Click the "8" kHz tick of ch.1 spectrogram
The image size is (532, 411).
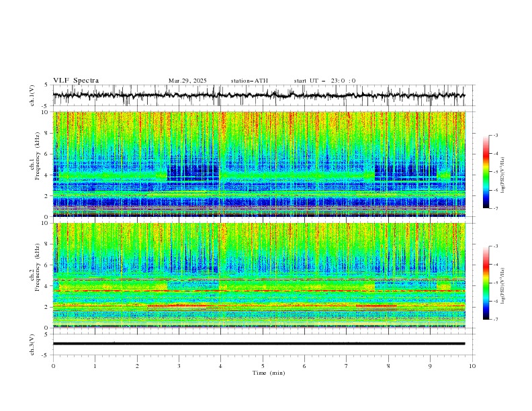[47, 133]
